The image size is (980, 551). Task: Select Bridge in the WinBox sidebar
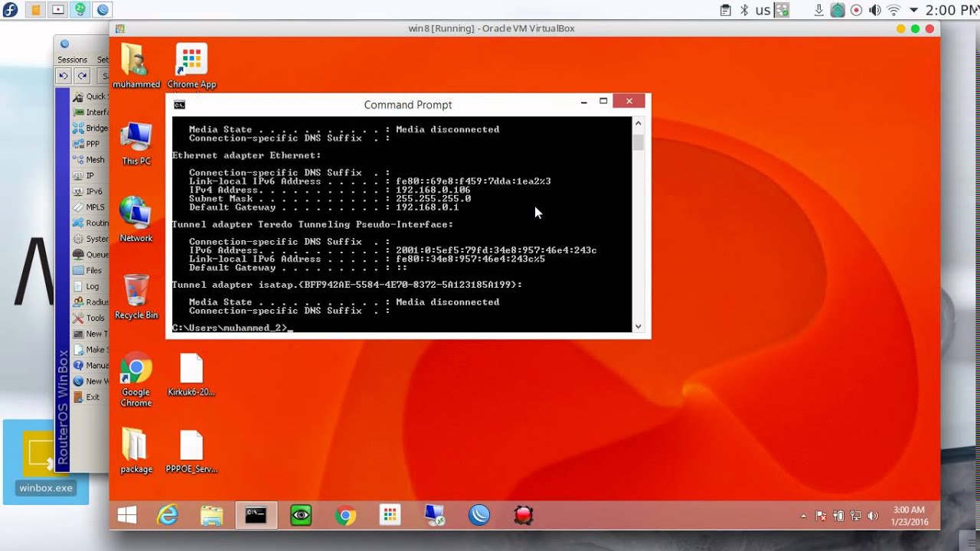(x=90, y=128)
